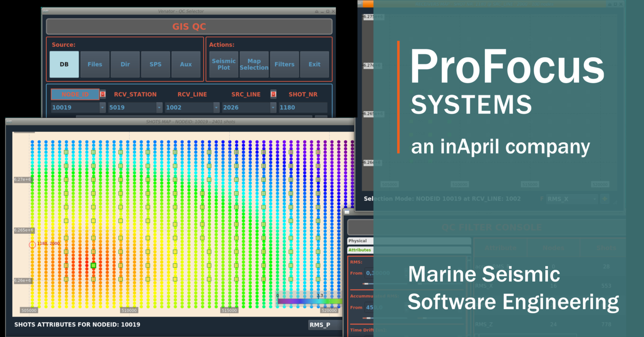The height and width of the screenshot is (337, 644).
Task: Click the red circle marker labeled 1180, 2000
Action: click(x=32, y=245)
